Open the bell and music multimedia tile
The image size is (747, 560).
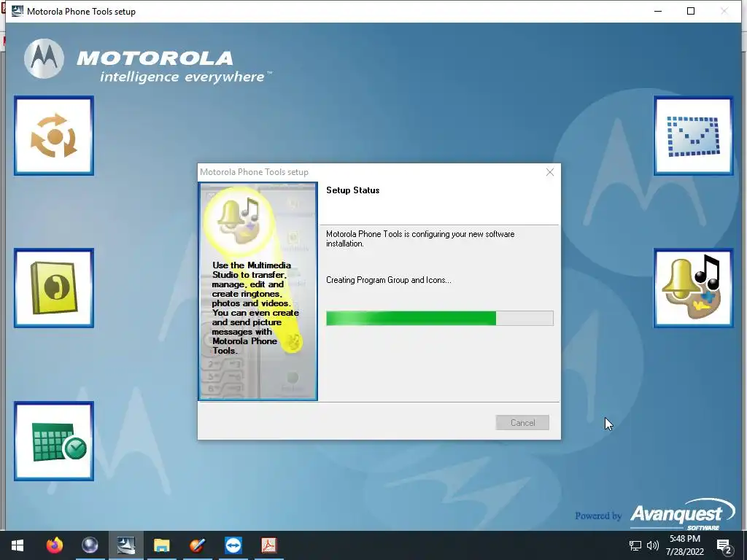693,288
